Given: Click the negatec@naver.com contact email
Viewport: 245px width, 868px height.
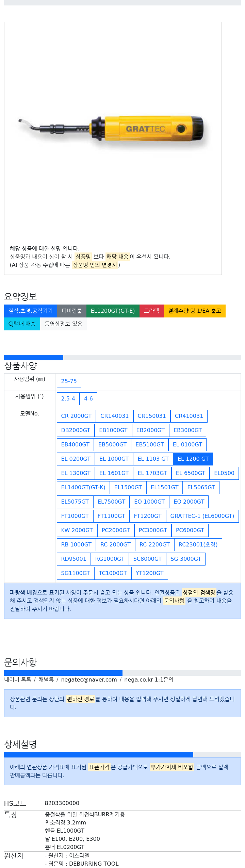Looking at the screenshot, I should pos(89,679).
